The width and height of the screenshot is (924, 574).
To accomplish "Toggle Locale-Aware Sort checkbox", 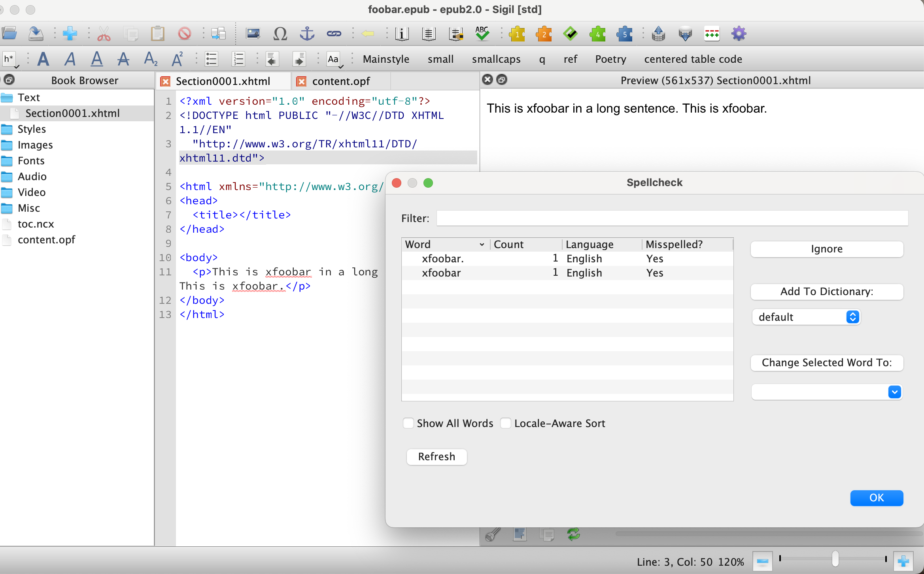I will point(506,423).
